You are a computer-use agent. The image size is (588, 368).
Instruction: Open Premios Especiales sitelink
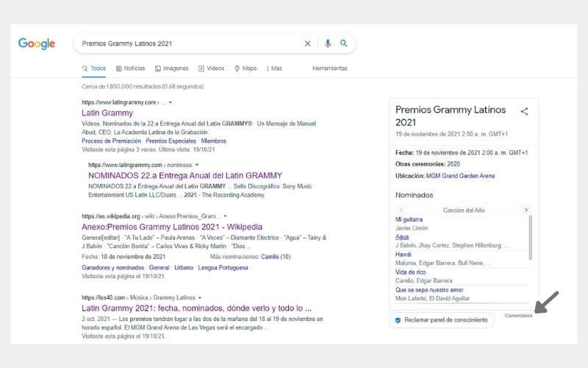coord(171,141)
